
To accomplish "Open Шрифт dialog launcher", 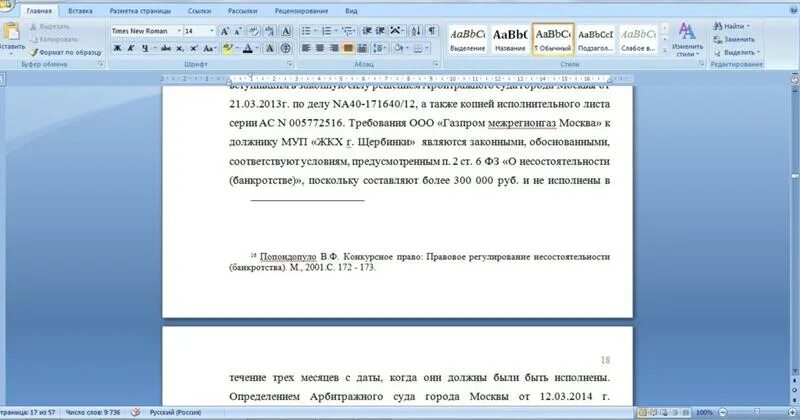I will coord(290,64).
